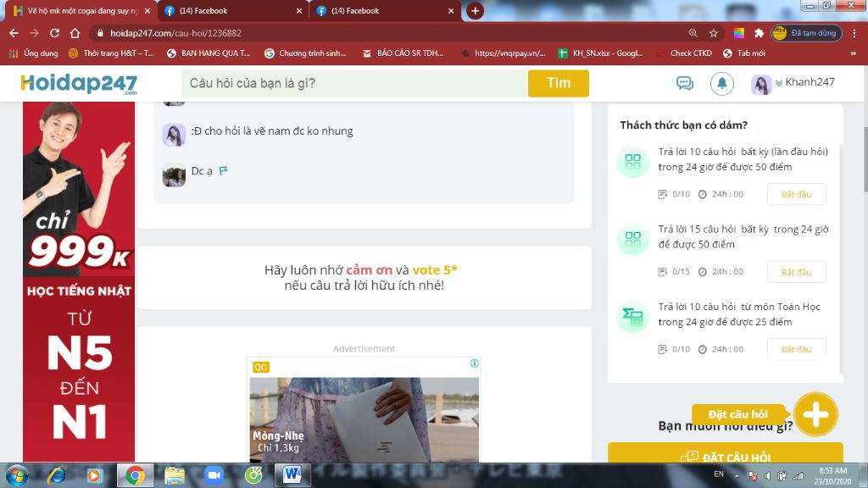868x488 pixels.
Task: Open the 'BAN HANG QUA T...' bookmark
Action: coord(209,53)
